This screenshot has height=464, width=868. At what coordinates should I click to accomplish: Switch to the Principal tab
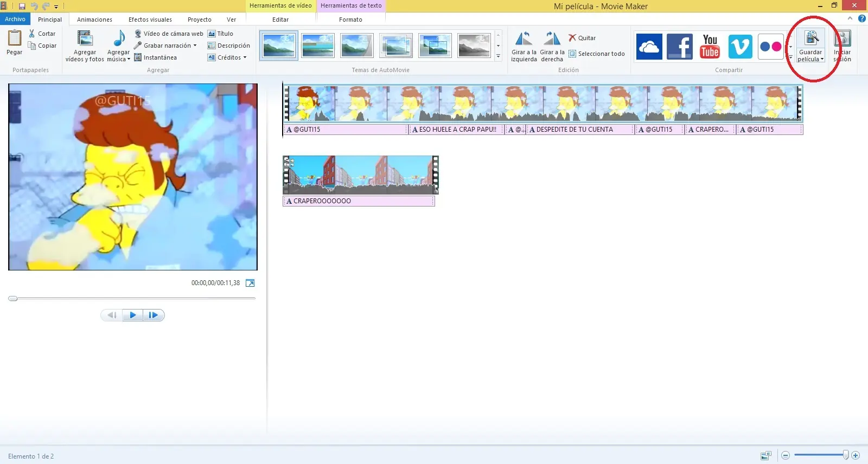click(50, 20)
